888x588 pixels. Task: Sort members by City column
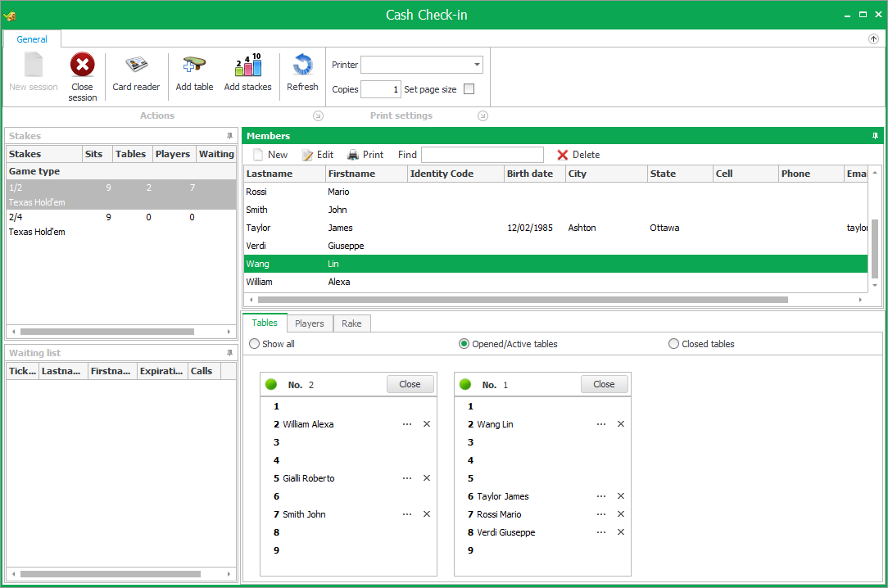click(x=606, y=174)
